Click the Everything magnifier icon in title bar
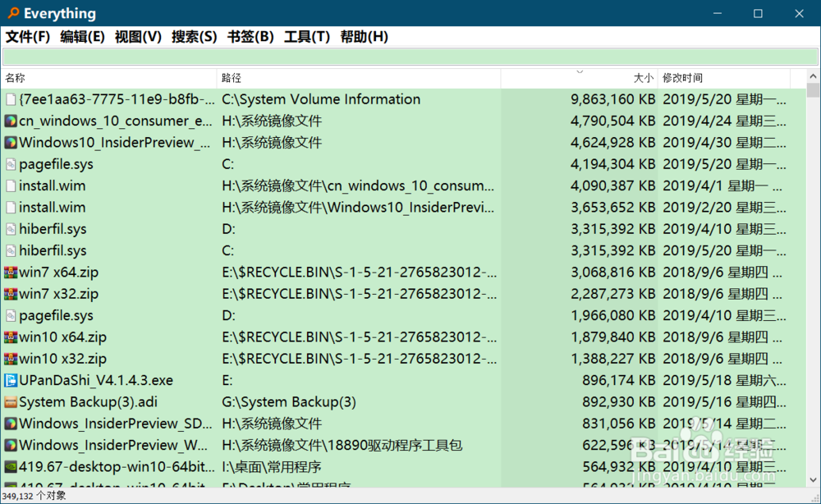 (11, 13)
